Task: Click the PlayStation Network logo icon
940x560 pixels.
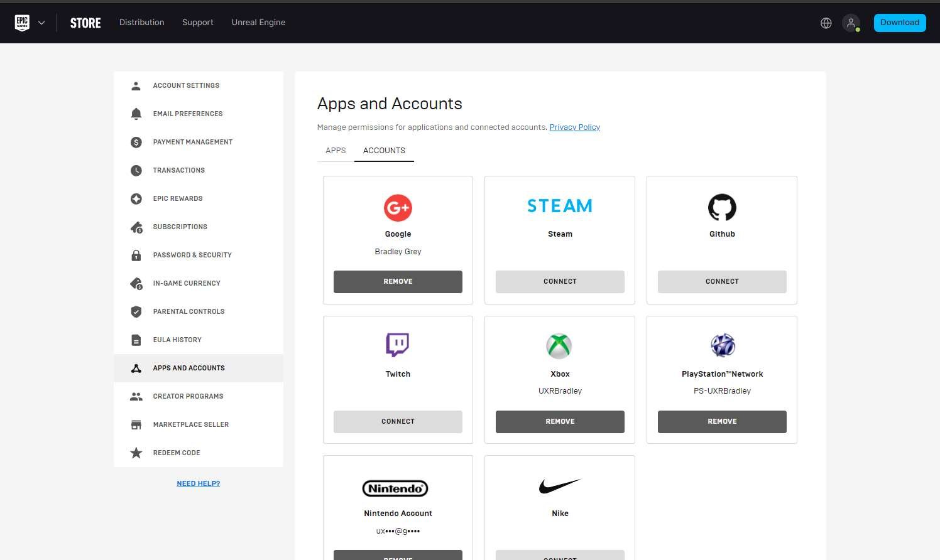Action: (723, 345)
